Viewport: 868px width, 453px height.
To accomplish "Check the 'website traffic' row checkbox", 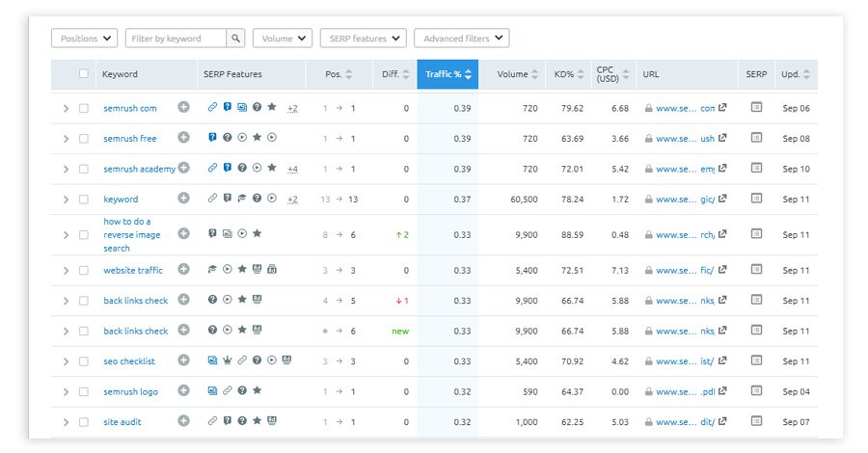I will tap(84, 271).
